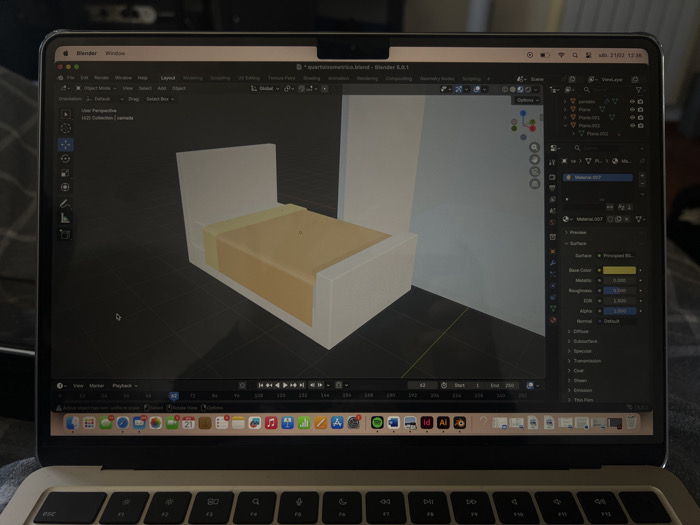Select the Cursor tool

pos(66,129)
